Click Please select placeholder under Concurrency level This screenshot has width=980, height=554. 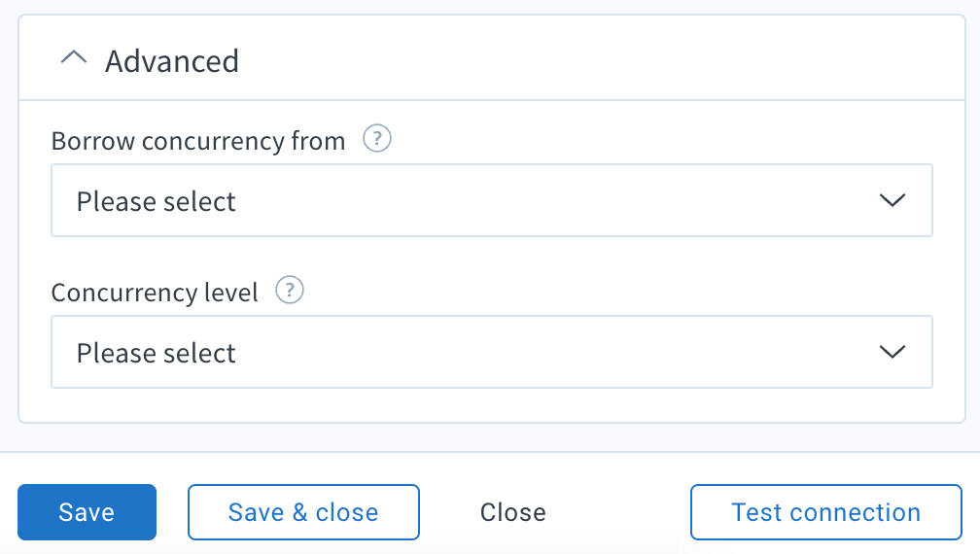click(x=157, y=353)
